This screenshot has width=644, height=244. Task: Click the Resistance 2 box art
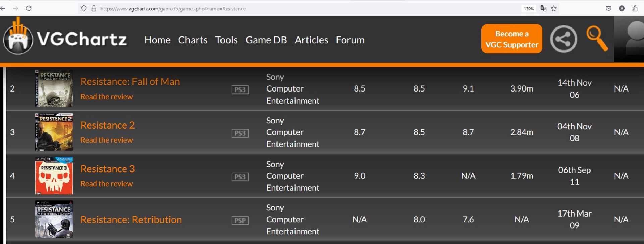click(x=54, y=132)
